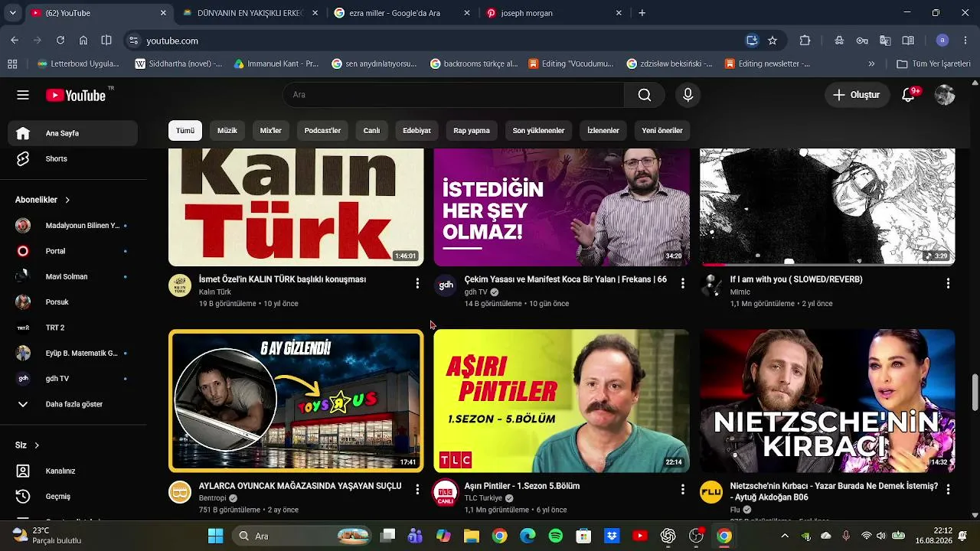This screenshot has height=551, width=980.
Task: Open the Letterboxd Uygula... bookmark
Action: pos(78,64)
